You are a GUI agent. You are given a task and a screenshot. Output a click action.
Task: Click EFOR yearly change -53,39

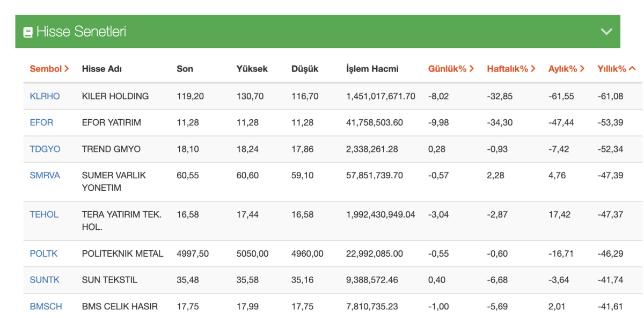(610, 122)
